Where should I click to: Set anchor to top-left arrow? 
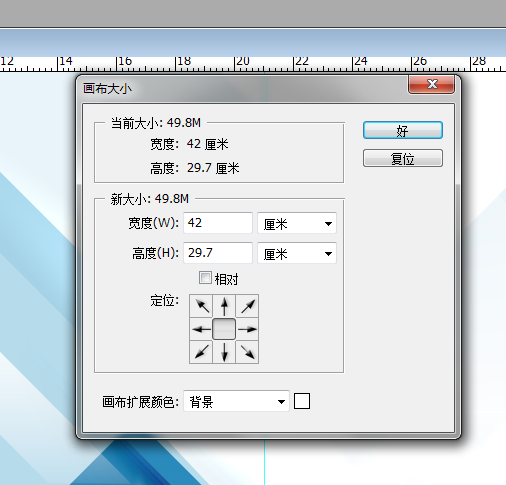click(x=201, y=306)
